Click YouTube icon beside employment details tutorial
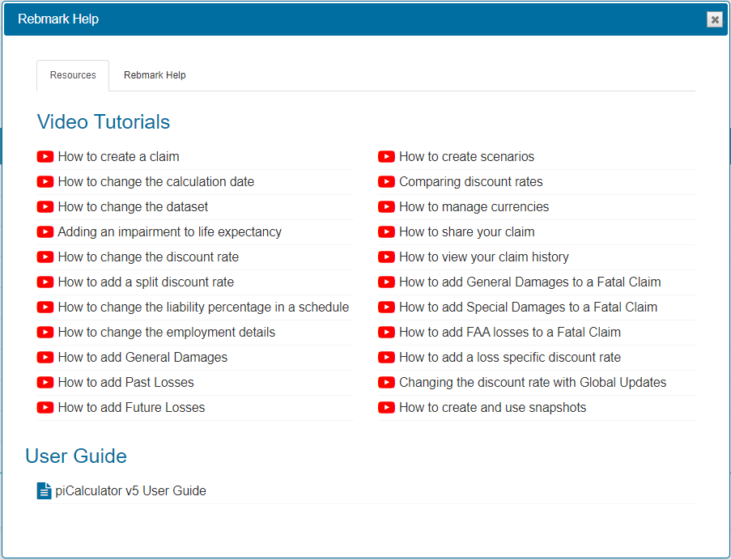Image resolution: width=731 pixels, height=560 pixels. pyautogui.click(x=45, y=333)
